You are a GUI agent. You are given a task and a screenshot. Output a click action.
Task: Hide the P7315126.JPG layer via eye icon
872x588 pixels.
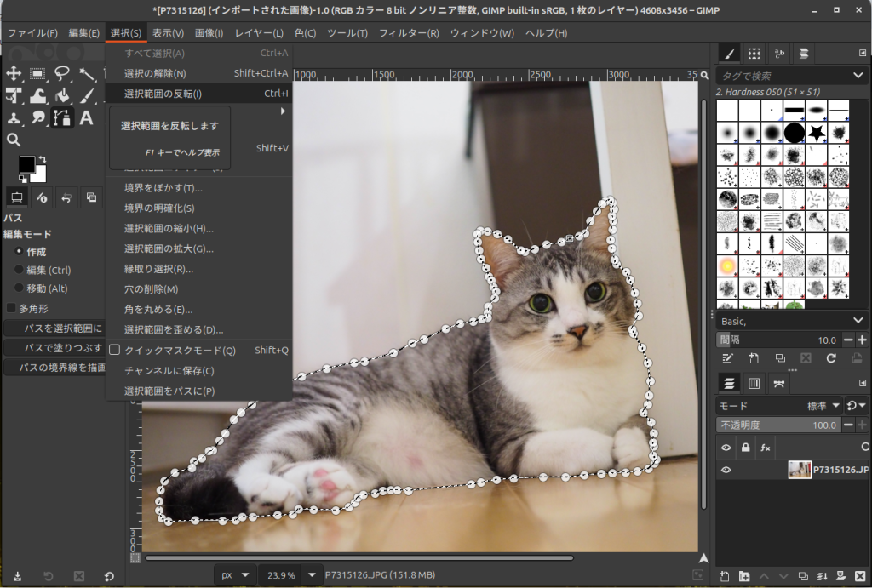click(x=726, y=469)
